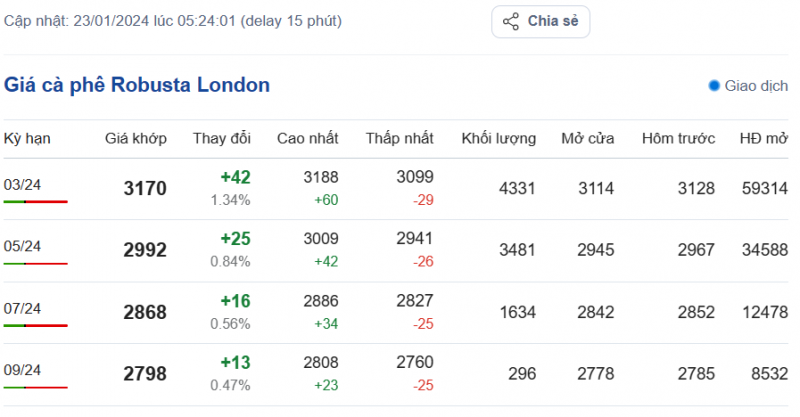This screenshot has height=417, width=800.
Task: Select the 09/24 contract term
Action: (22, 370)
